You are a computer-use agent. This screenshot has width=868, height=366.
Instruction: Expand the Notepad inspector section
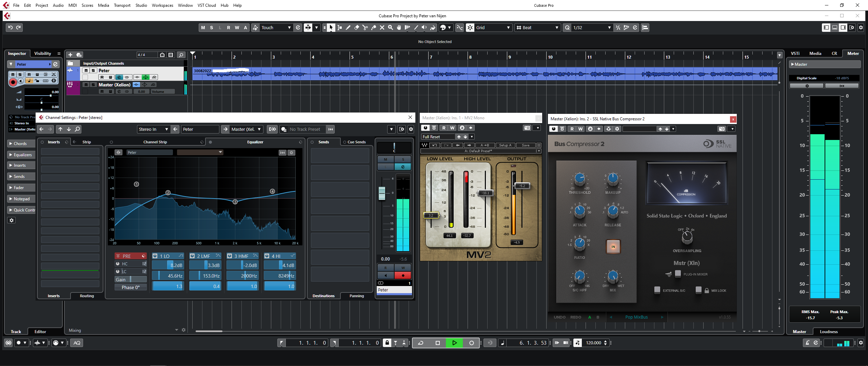coord(21,199)
